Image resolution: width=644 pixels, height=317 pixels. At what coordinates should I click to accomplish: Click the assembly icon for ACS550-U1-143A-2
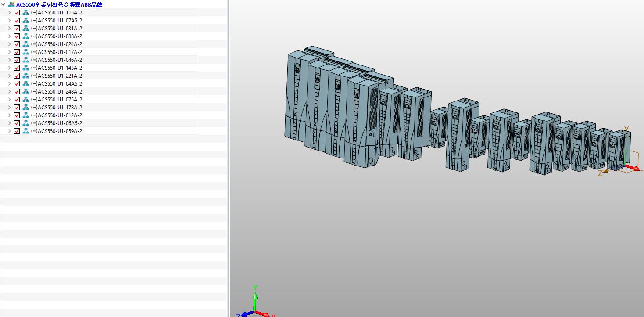click(25, 68)
